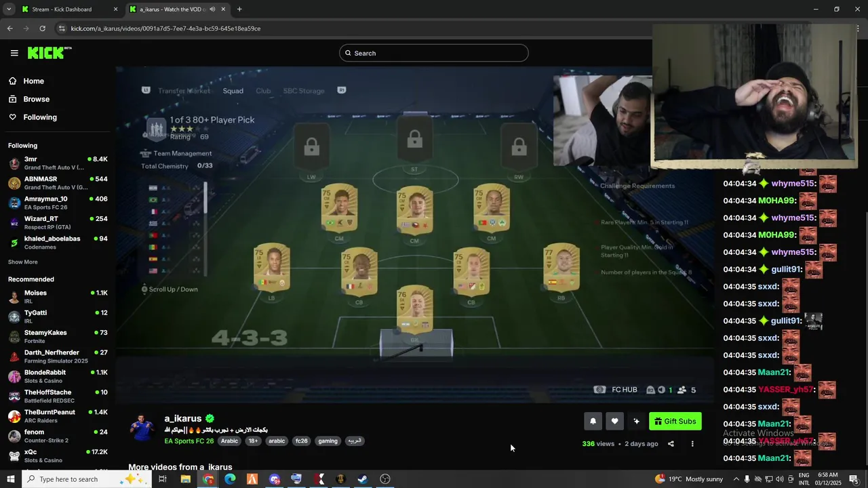Open File Explorer from taskbar
Image resolution: width=868 pixels, height=488 pixels.
coord(185,479)
